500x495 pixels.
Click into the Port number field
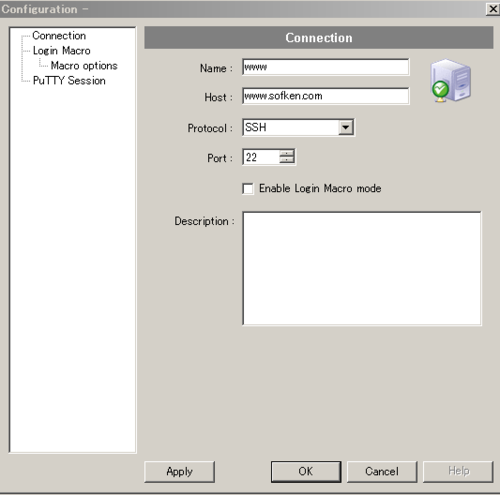point(261,157)
